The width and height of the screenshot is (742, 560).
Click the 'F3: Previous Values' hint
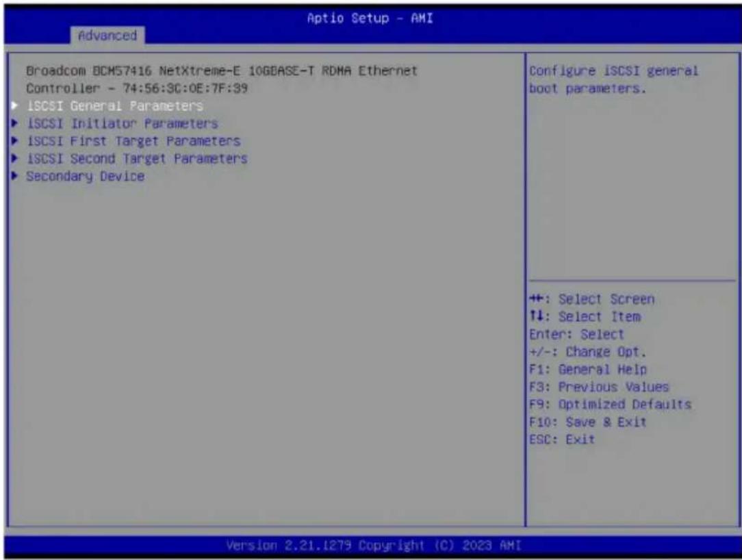[599, 387]
